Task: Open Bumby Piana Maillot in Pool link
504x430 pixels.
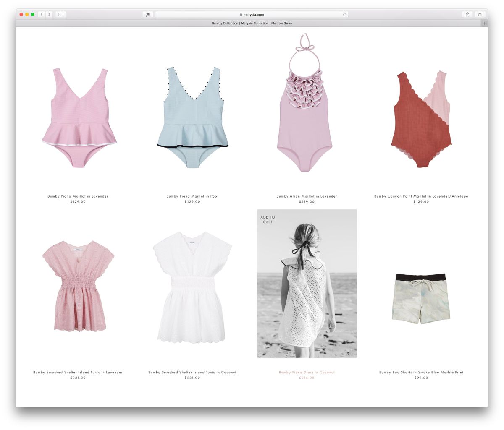Action: [192, 196]
